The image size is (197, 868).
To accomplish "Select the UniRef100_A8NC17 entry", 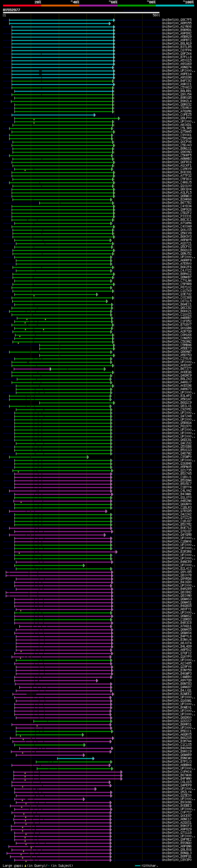I will coord(177,819).
